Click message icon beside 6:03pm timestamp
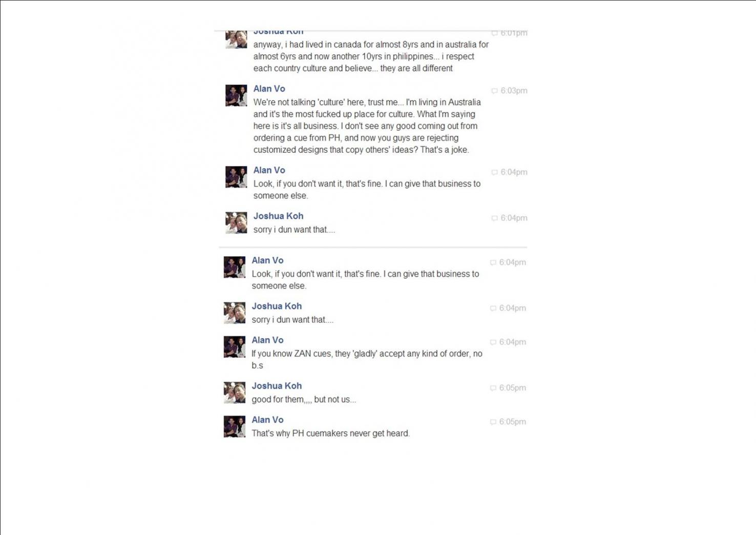756x535 pixels. [494, 91]
